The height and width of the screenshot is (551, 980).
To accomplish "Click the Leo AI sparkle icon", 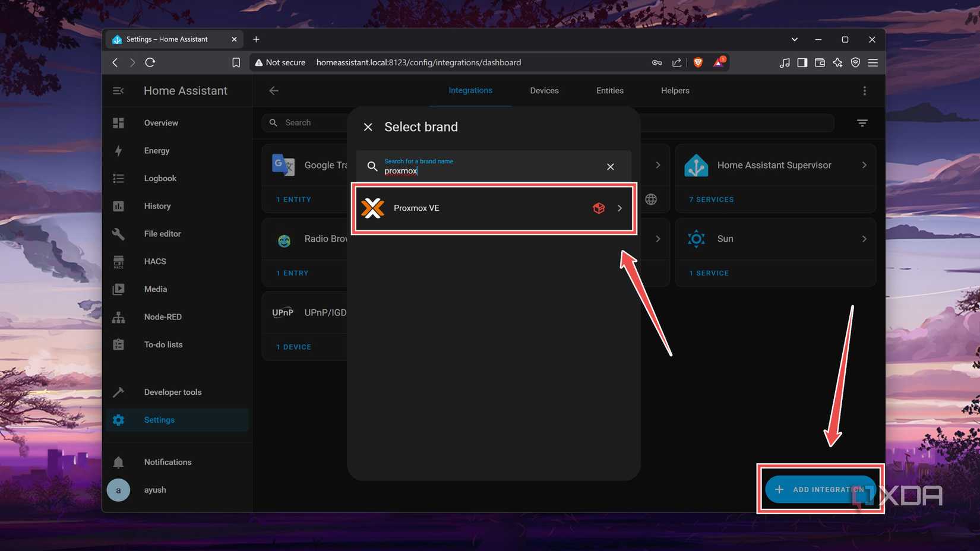I will point(837,62).
